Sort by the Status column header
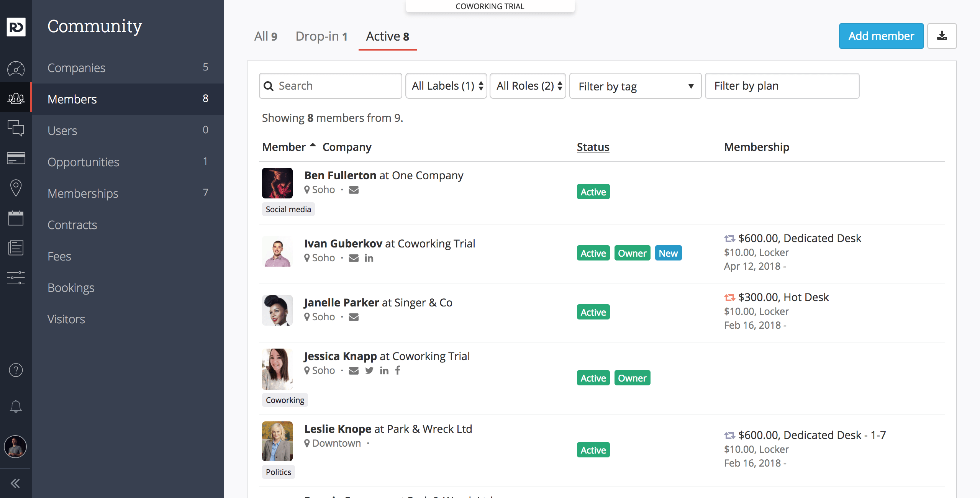This screenshot has width=980, height=498. 593,147
